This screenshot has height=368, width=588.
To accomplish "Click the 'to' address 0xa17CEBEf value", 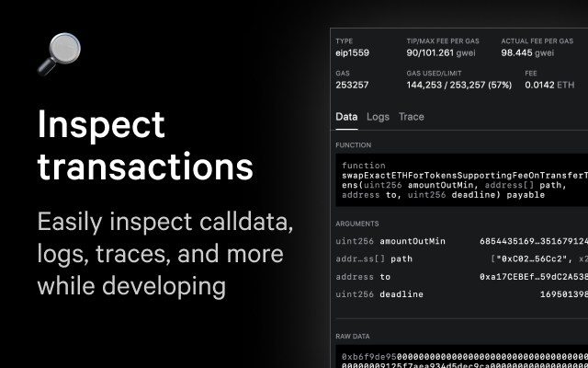I will (534, 276).
